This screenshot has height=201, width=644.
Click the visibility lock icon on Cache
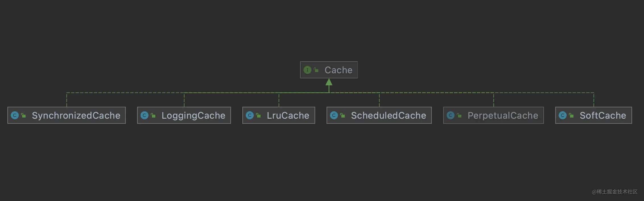[316, 70]
